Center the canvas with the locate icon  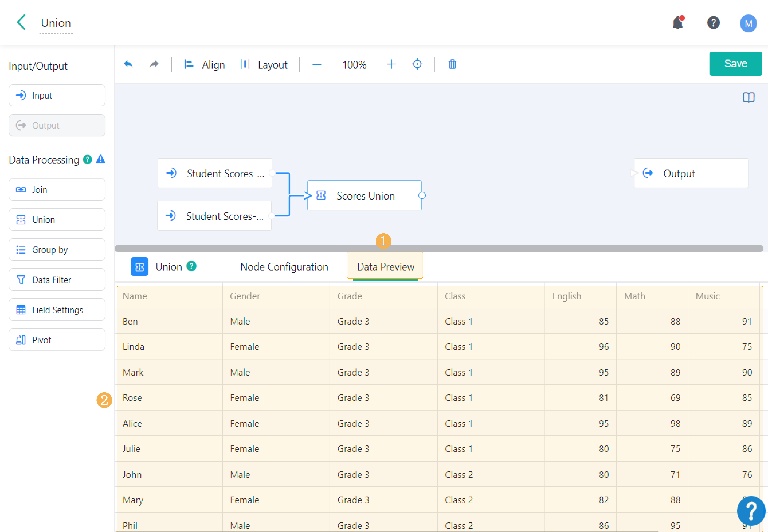[417, 64]
